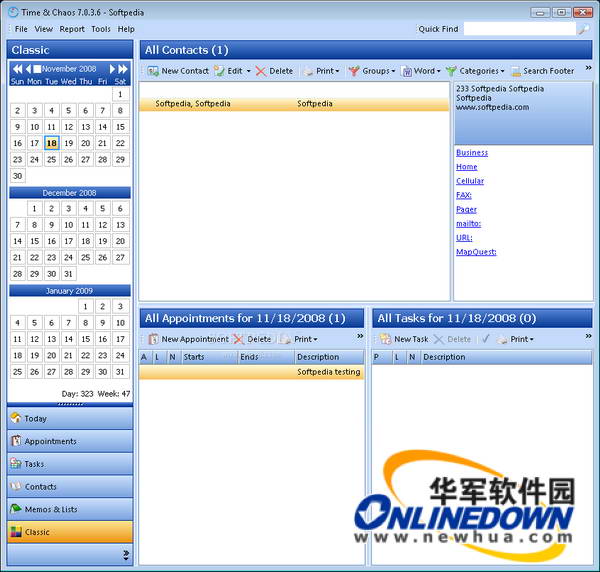Click the Quick Find magnifier icon
600x572 pixels.
pyautogui.click(x=584, y=29)
